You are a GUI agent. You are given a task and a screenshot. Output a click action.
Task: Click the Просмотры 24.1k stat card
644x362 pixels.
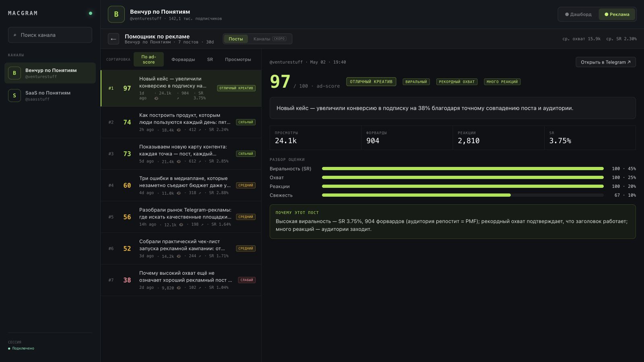tap(316, 138)
